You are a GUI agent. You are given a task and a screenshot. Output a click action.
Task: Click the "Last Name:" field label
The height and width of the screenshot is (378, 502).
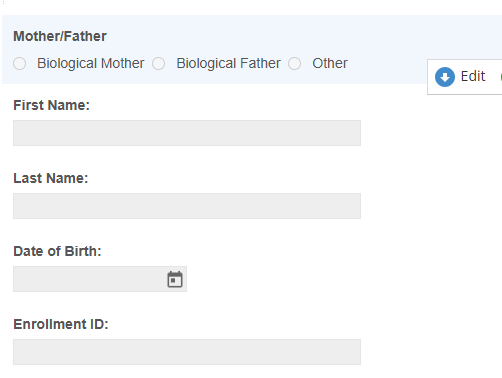51,178
